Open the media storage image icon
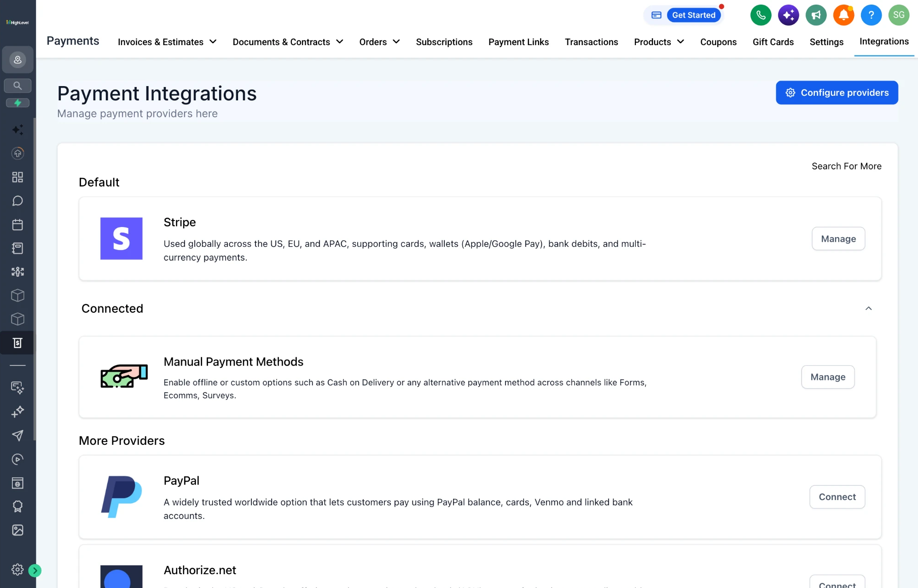 17,530
